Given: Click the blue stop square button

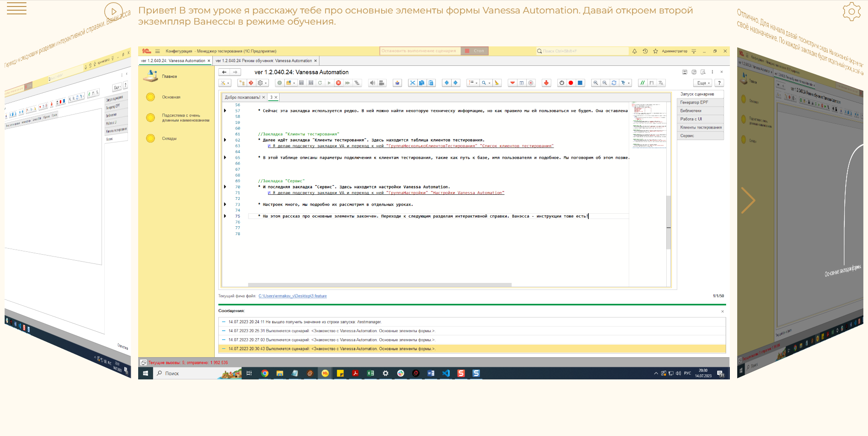Looking at the screenshot, I should point(580,83).
